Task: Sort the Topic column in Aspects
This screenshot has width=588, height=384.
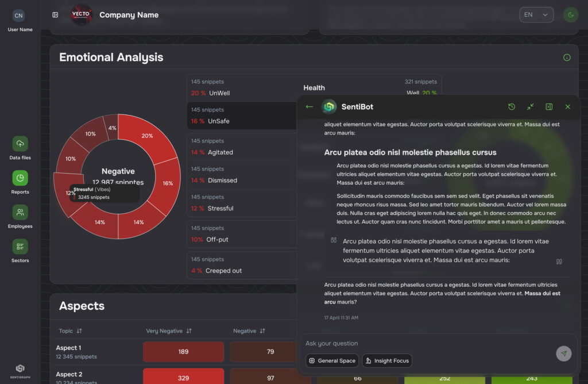Action: coord(79,331)
